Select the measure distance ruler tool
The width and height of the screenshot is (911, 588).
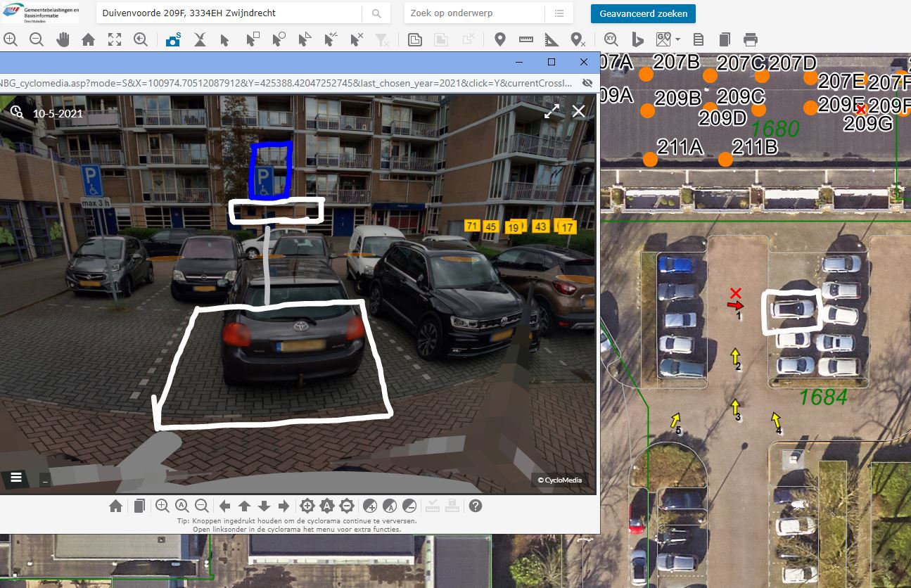[525, 39]
